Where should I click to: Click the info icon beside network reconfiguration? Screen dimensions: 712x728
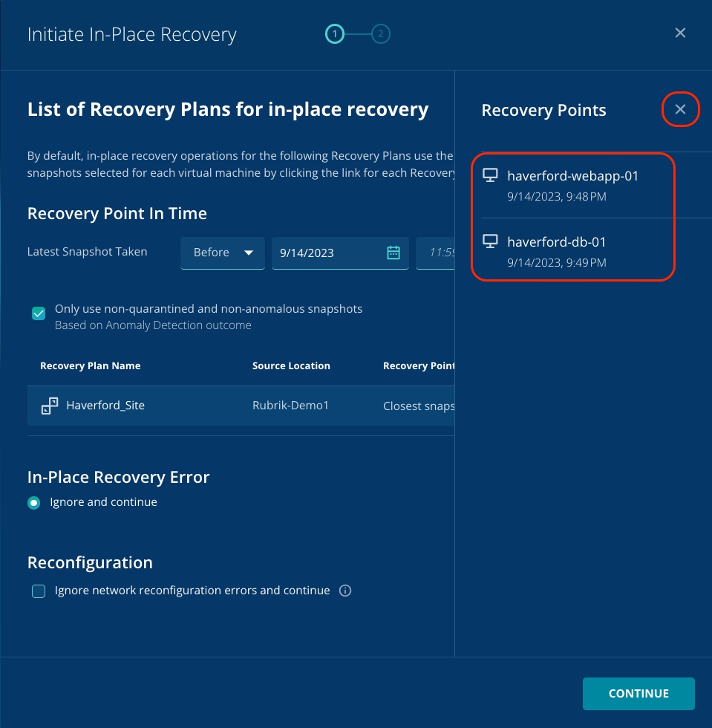[344, 591]
